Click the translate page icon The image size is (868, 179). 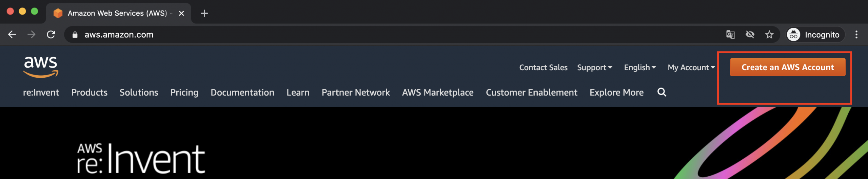click(731, 35)
